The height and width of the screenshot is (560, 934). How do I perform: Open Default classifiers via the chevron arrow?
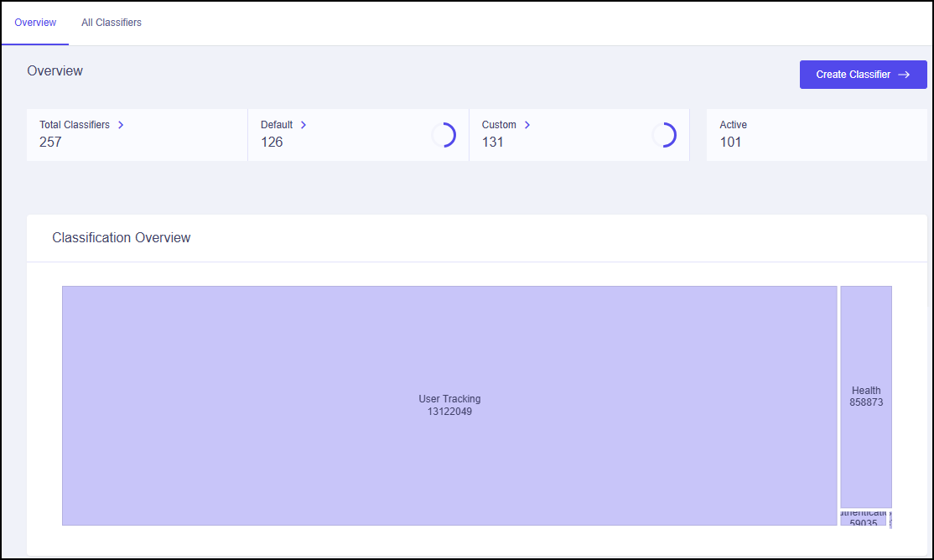coord(303,124)
